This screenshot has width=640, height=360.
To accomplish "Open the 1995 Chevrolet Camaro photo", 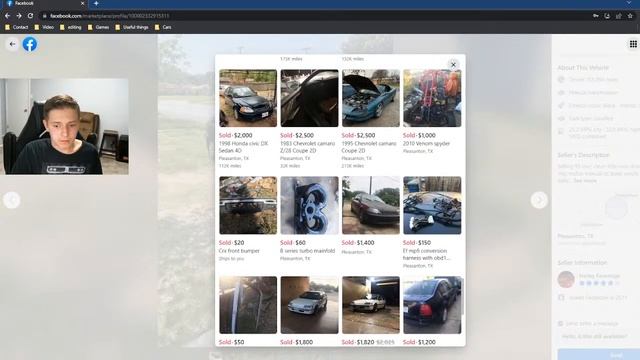I will point(371,98).
